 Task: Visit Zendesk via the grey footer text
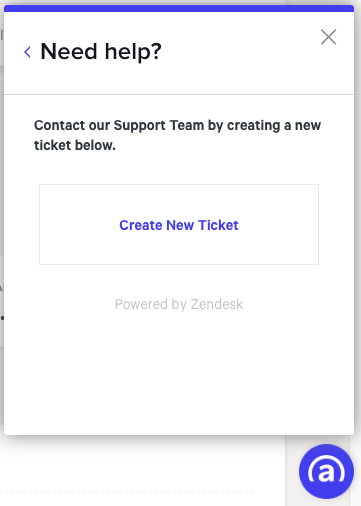tap(179, 304)
